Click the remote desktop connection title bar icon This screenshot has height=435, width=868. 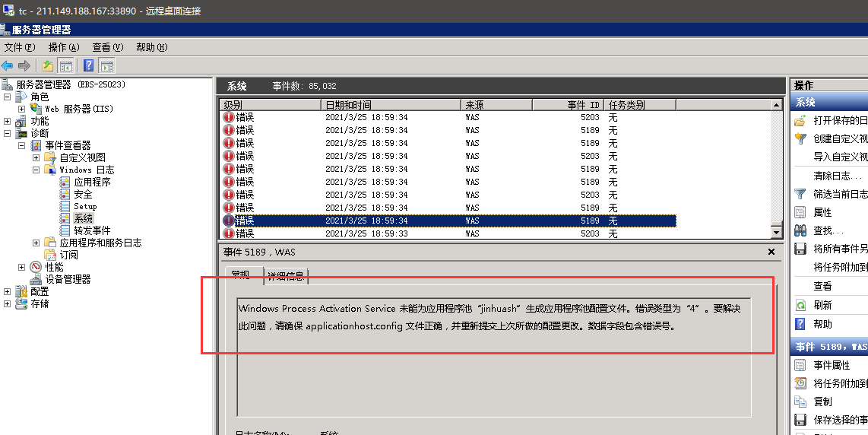(8, 11)
